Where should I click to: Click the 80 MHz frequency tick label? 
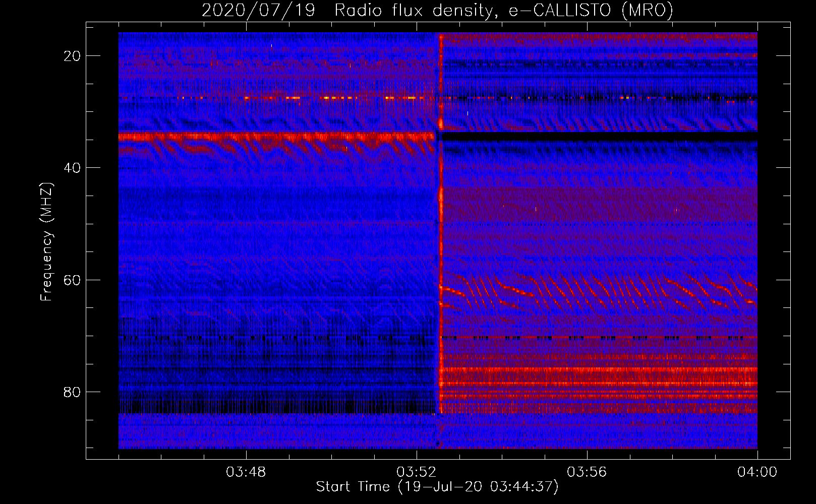coord(73,392)
